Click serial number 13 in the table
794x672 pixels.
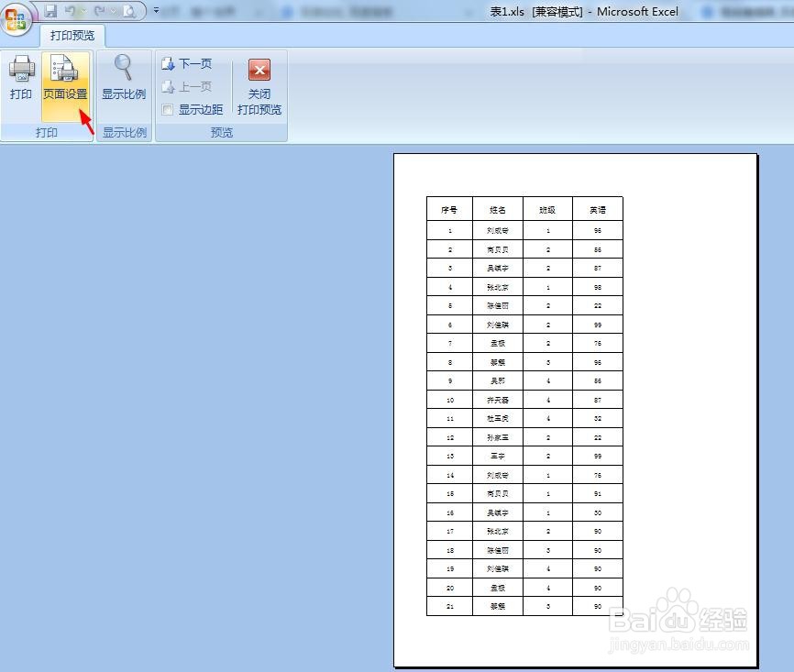click(450, 457)
